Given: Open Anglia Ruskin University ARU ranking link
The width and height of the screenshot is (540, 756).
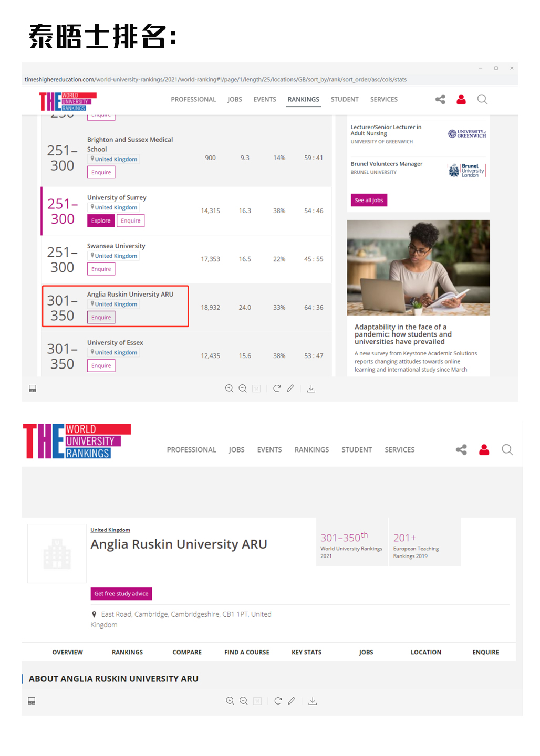Looking at the screenshot, I should pos(130,294).
